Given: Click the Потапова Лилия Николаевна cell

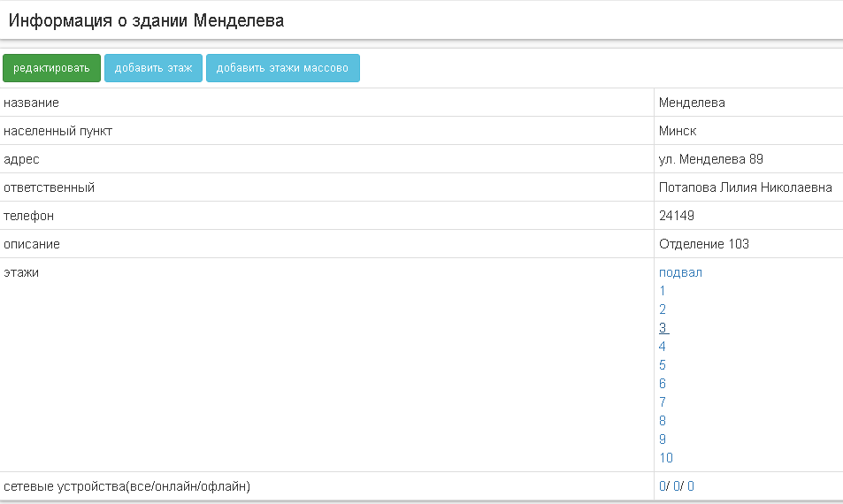Looking at the screenshot, I should (x=745, y=187).
